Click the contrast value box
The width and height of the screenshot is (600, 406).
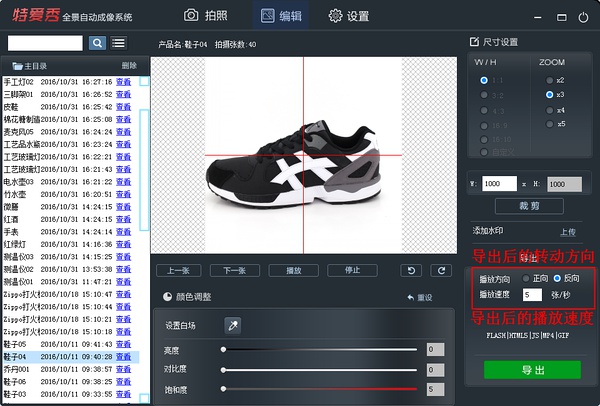[435, 370]
